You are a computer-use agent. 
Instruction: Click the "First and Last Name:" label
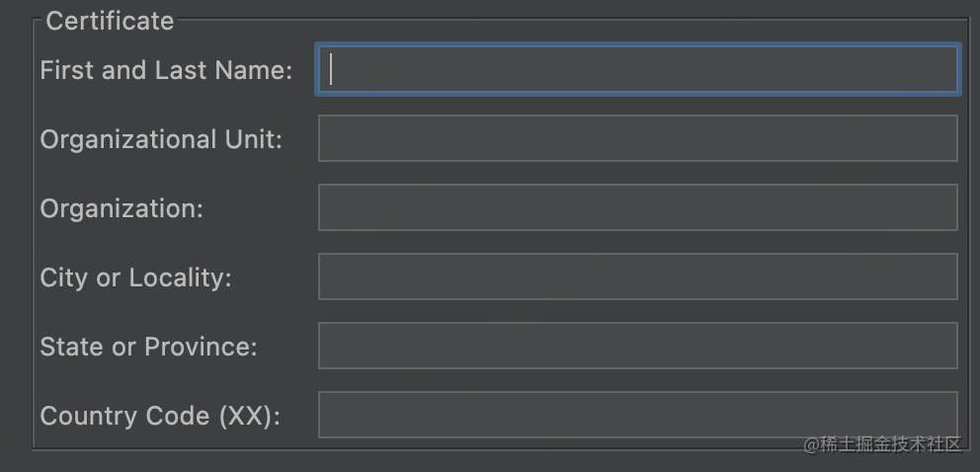166,70
